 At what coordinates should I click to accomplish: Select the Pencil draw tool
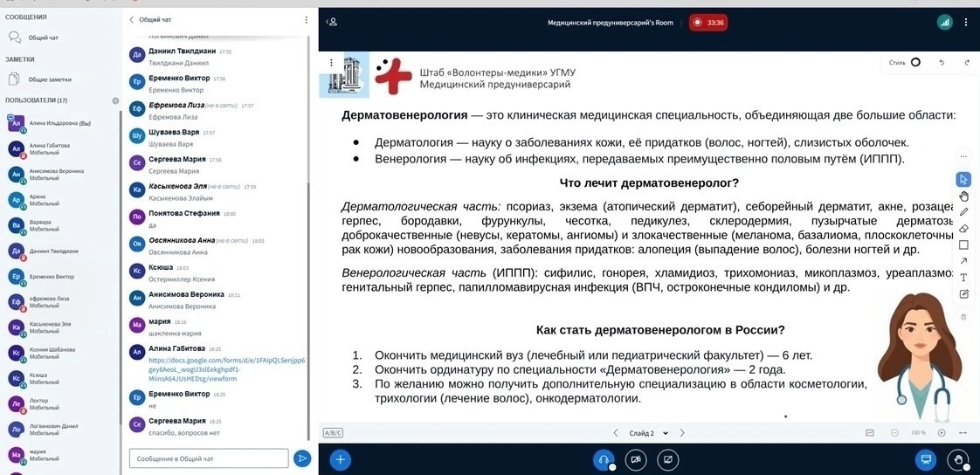point(963,212)
